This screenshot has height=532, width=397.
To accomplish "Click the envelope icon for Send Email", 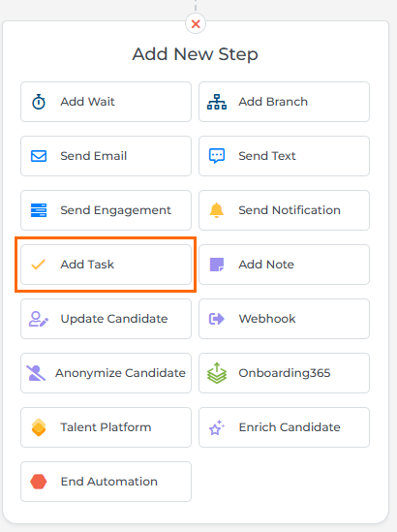I will coord(39,156).
